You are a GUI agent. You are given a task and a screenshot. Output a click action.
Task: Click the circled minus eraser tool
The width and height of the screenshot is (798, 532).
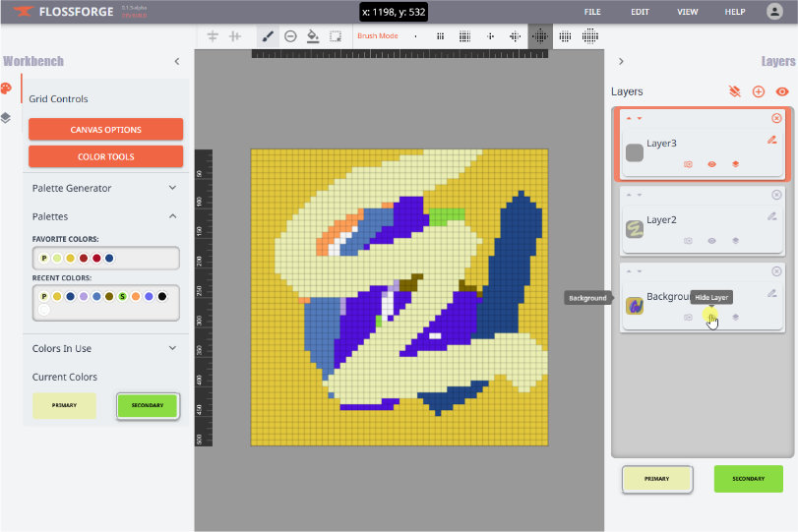click(x=290, y=36)
